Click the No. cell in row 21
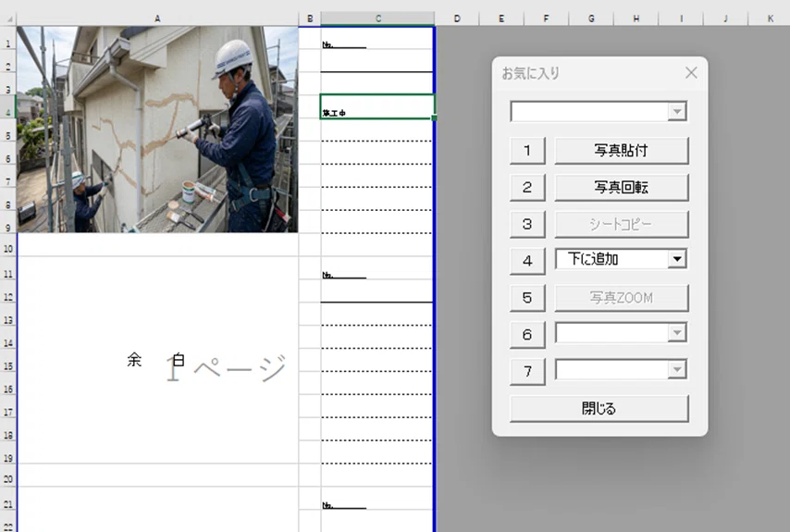Screen dimensions: 790x532 (x=376, y=499)
